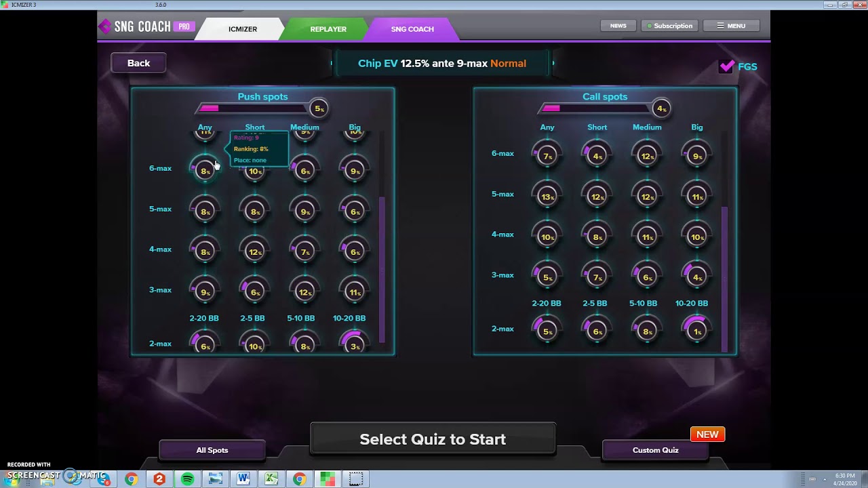Viewport: 868px width, 488px height.
Task: Click the Select Quiz to Start button
Action: pyautogui.click(x=433, y=439)
